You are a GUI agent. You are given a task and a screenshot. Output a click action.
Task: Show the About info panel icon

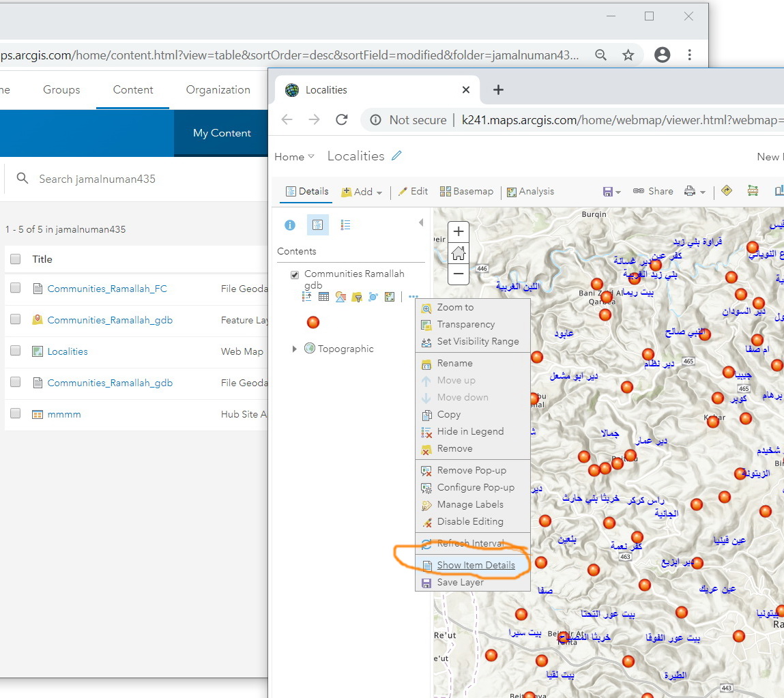click(x=290, y=224)
